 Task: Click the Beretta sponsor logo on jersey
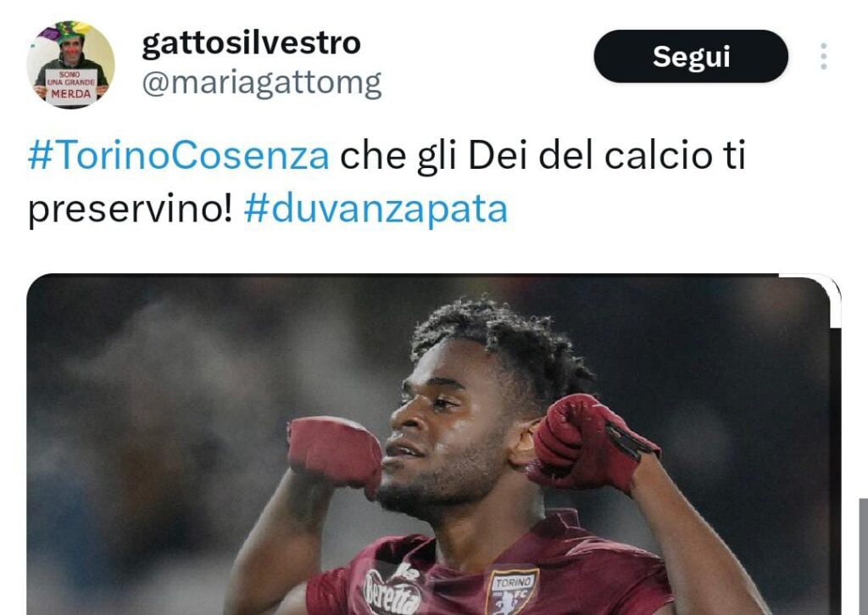click(392, 593)
